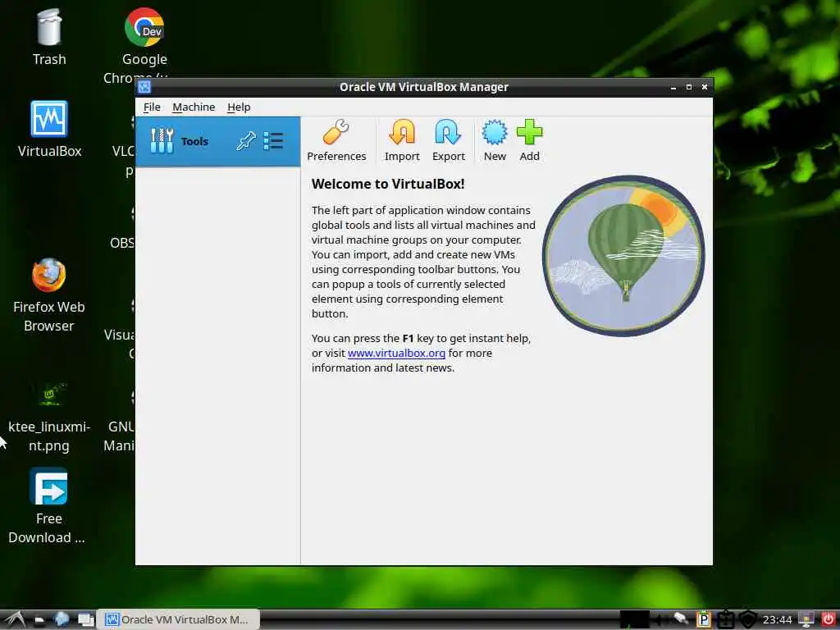Create a new VM with the New icon

point(495,140)
